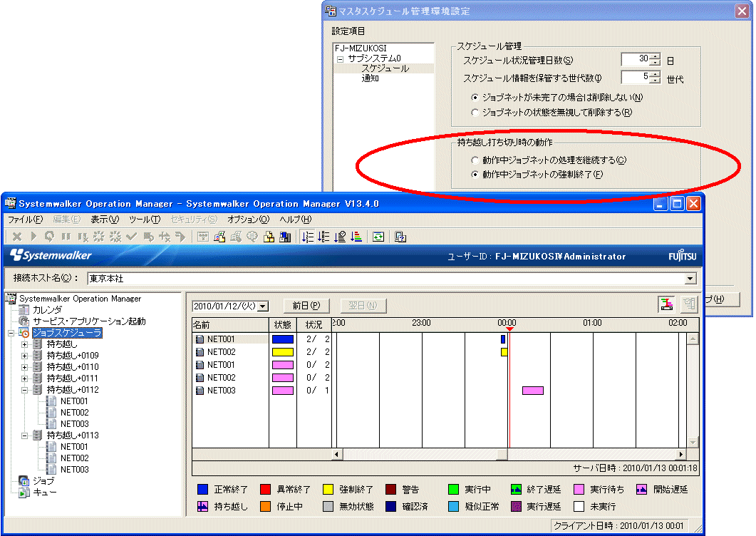Click the job net chart toolbar icon
The width and height of the screenshot is (756, 536).
click(219, 237)
